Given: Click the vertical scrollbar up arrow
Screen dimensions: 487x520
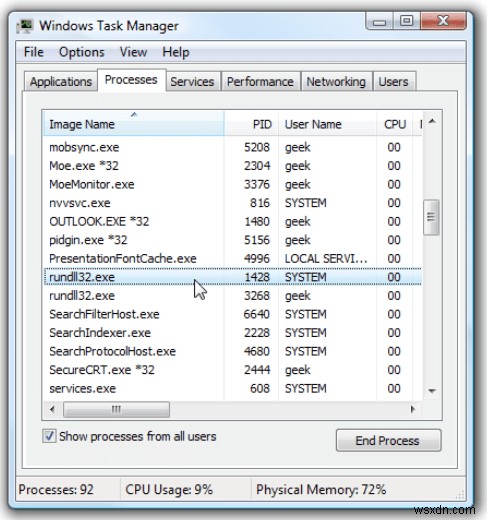Looking at the screenshot, I should (x=432, y=121).
